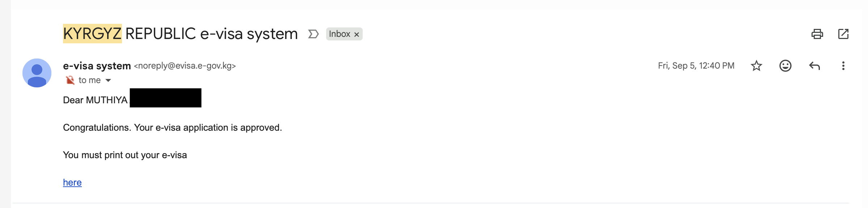Click the sender's profile avatar
The width and height of the screenshot is (868, 208).
click(37, 73)
